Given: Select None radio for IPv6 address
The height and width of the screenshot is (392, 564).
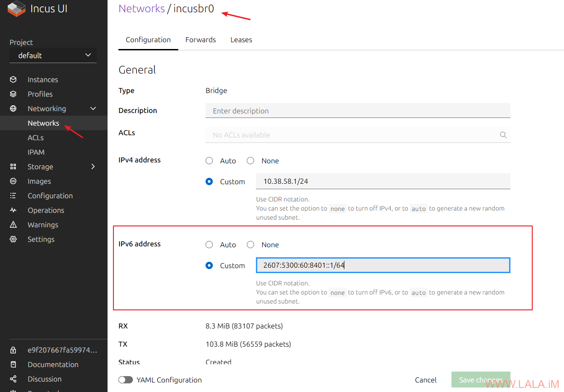Looking at the screenshot, I should (x=250, y=245).
